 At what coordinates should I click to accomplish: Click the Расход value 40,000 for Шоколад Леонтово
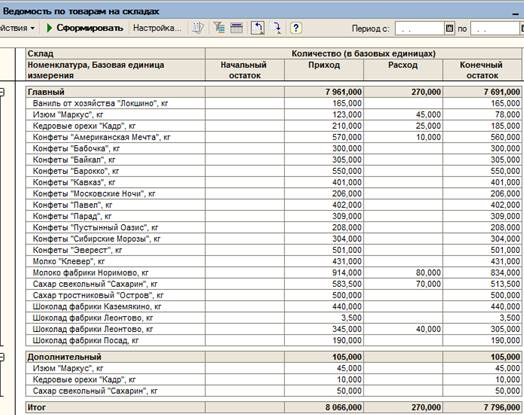(x=428, y=329)
